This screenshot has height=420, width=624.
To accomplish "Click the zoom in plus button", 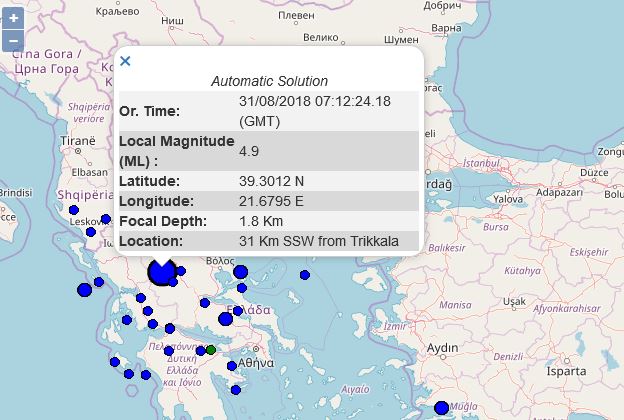I will pyautogui.click(x=13, y=20).
